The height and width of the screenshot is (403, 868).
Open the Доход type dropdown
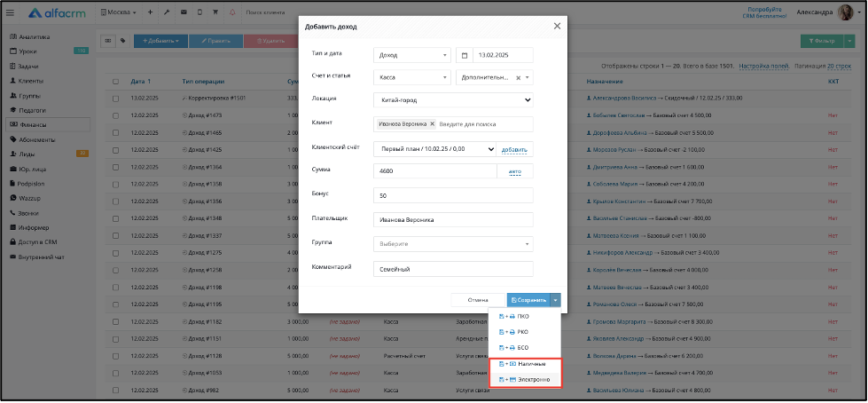tap(412, 55)
